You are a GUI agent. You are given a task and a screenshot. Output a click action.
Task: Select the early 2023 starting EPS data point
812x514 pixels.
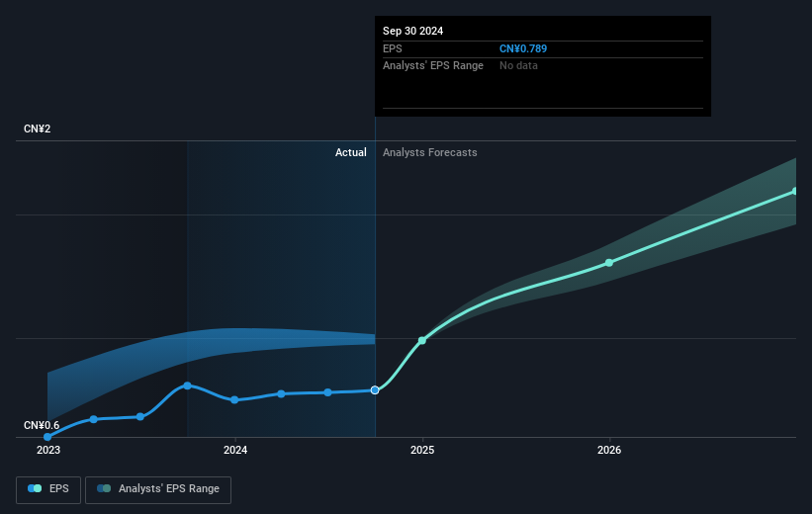pyautogui.click(x=47, y=437)
